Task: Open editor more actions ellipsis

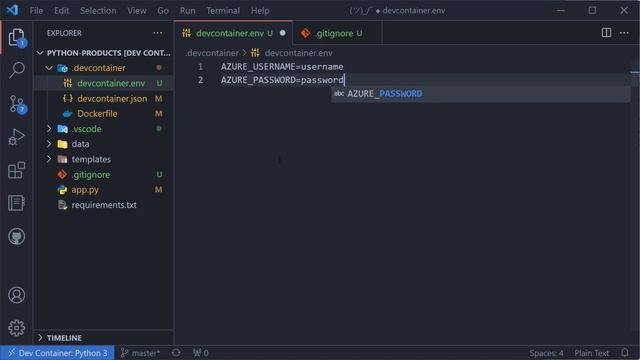Action: pyautogui.click(x=624, y=33)
